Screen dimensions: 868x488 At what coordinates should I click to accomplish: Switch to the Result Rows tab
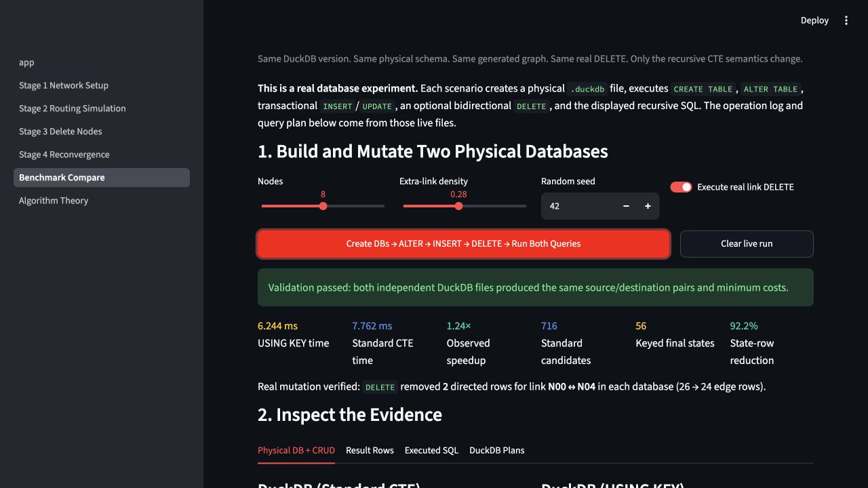pos(370,450)
